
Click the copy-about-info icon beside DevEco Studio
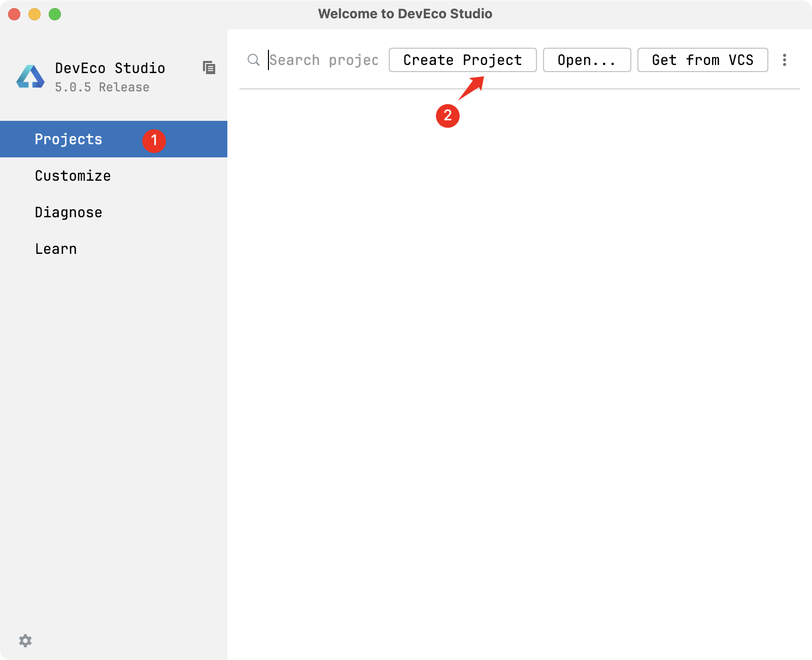coord(209,68)
